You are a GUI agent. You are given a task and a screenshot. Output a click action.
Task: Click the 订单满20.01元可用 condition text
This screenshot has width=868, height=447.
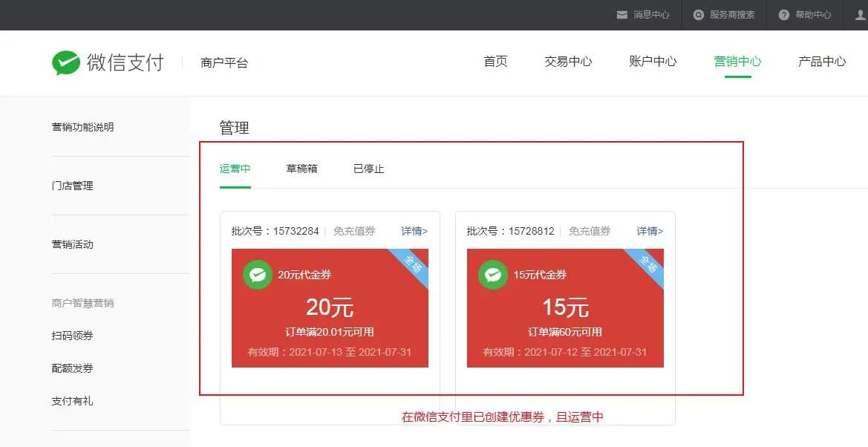pos(330,333)
